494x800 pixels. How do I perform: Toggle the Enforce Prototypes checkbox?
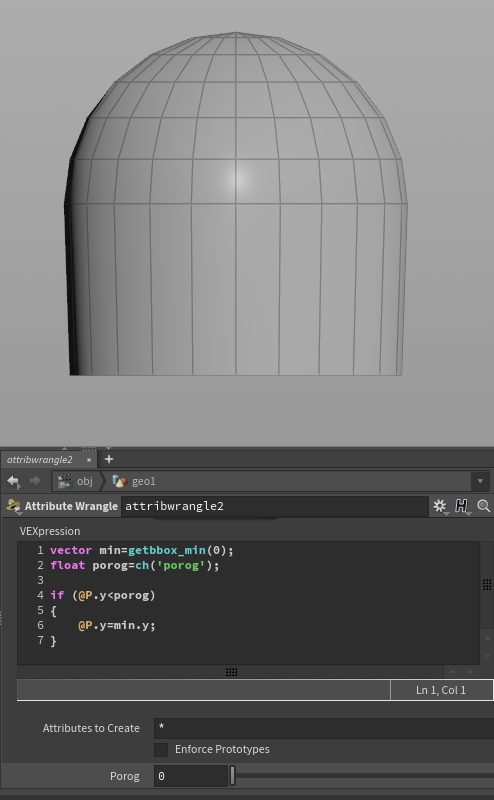pyautogui.click(x=161, y=749)
